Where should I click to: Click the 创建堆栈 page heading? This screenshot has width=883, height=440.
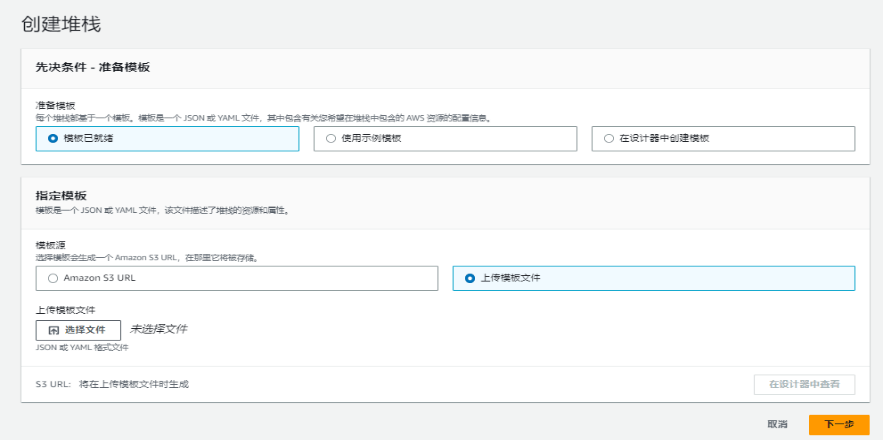[61, 22]
